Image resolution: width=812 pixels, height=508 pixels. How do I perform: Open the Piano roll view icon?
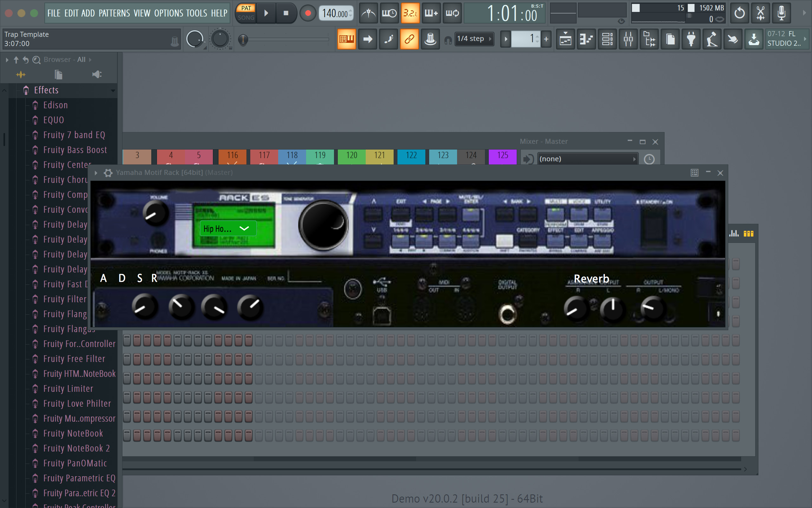[x=586, y=39]
